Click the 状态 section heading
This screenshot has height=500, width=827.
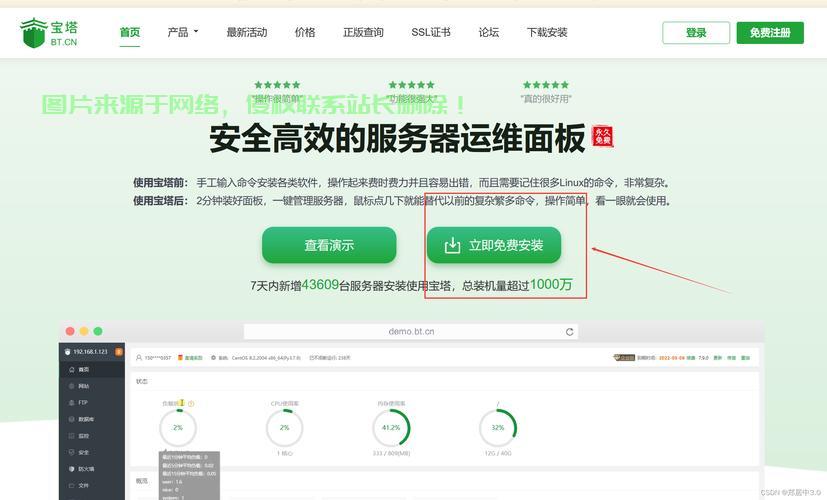[142, 381]
